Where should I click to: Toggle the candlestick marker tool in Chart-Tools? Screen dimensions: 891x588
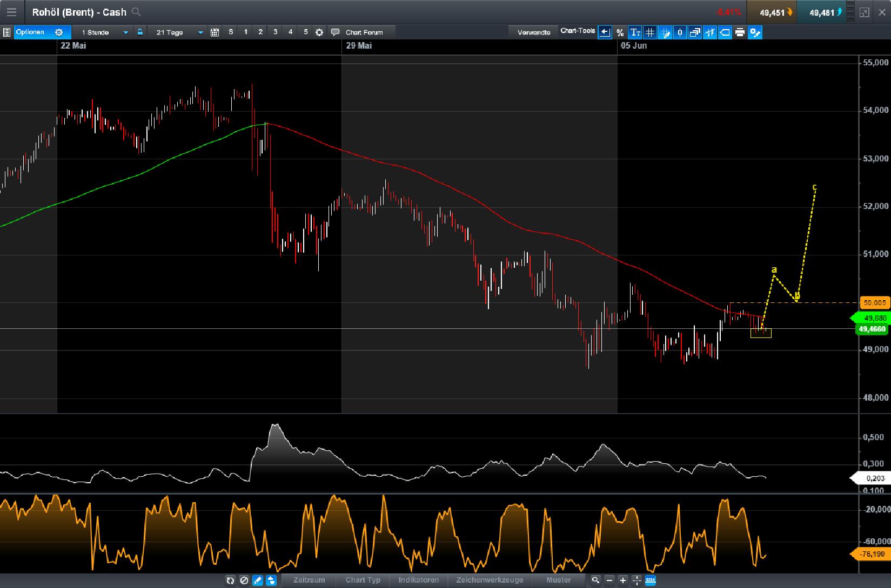click(680, 32)
